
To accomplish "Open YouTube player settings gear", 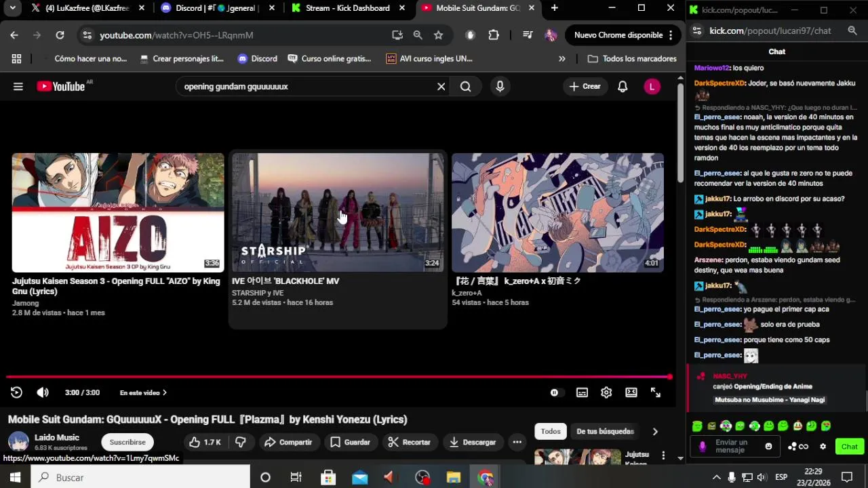I will [x=606, y=392].
